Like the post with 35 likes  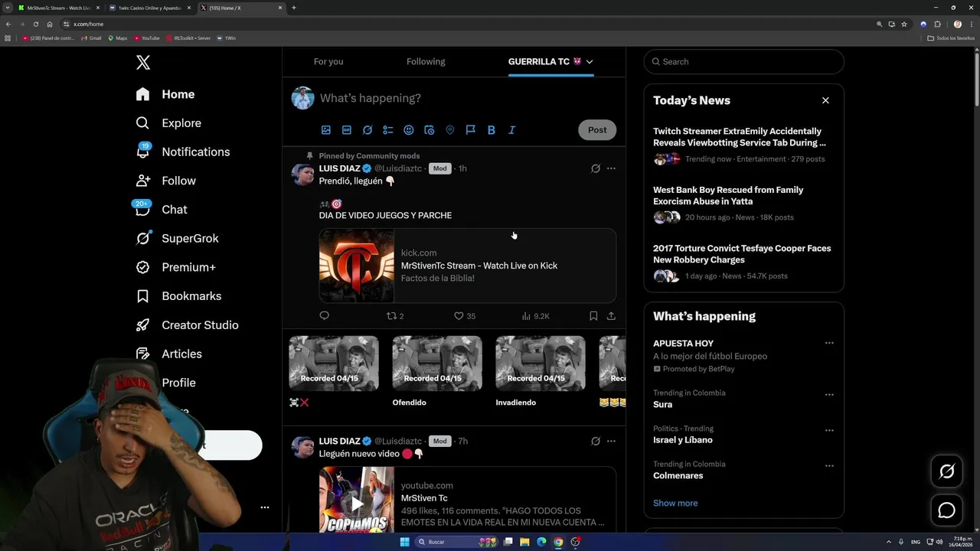pos(465,315)
